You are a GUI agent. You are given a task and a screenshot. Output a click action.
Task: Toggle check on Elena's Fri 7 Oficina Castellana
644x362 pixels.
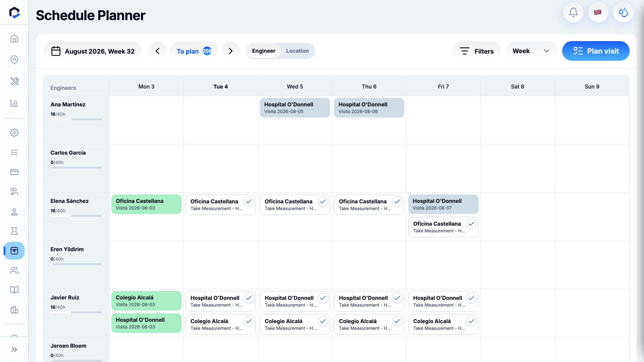[x=471, y=224]
